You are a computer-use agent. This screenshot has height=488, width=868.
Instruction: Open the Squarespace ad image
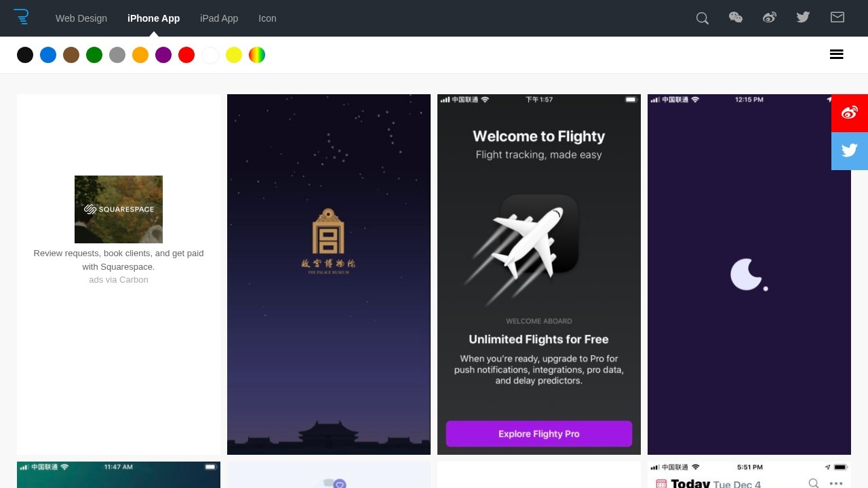pyautogui.click(x=119, y=209)
